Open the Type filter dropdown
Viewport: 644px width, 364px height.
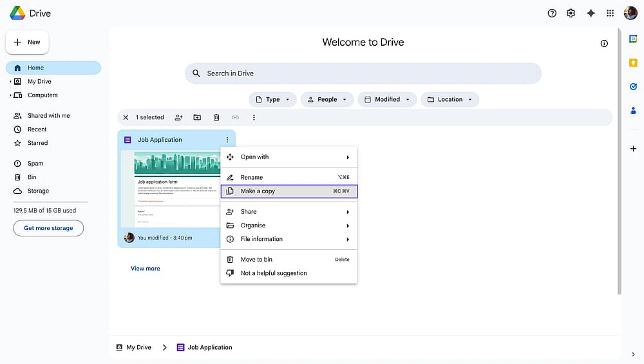pos(272,99)
